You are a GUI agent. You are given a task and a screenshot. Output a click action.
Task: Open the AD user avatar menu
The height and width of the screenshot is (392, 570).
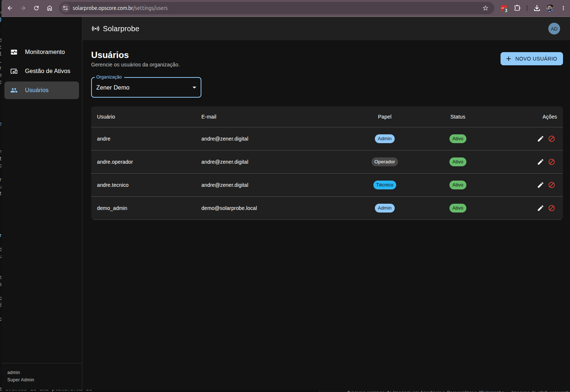pos(554,29)
